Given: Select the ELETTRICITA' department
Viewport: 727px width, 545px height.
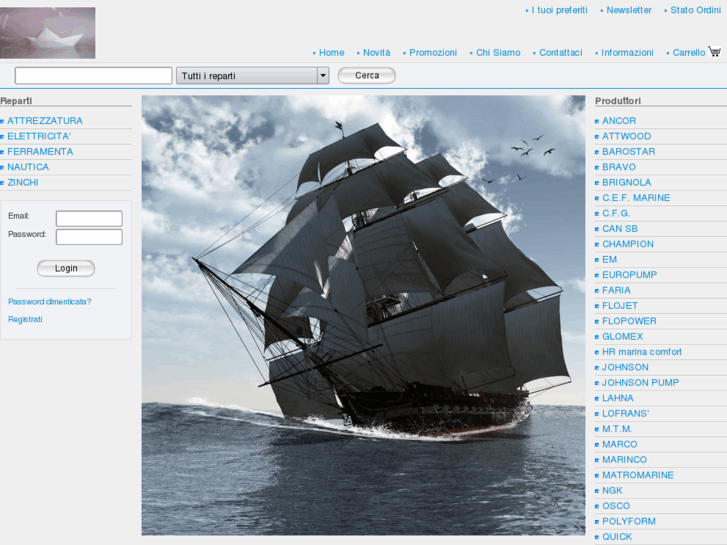Looking at the screenshot, I should [x=39, y=136].
